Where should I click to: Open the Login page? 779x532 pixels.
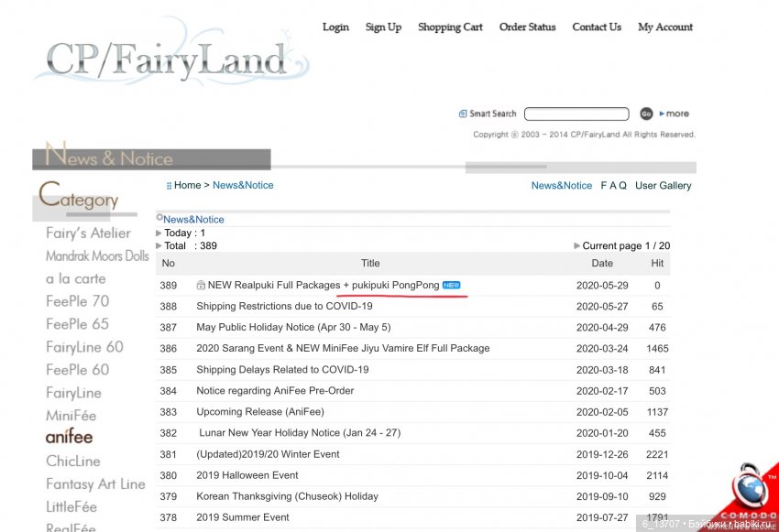(x=335, y=27)
